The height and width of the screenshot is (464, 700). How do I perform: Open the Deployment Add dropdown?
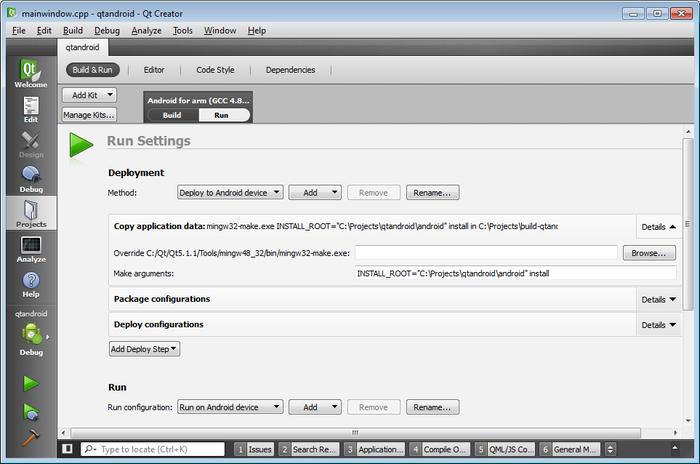(315, 192)
